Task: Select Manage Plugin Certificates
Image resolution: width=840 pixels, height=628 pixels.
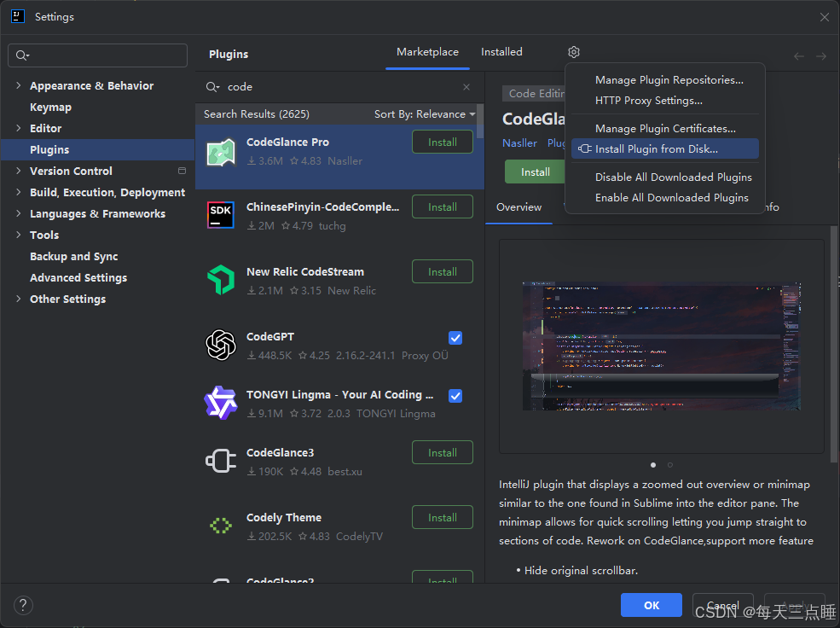Action: coord(665,129)
